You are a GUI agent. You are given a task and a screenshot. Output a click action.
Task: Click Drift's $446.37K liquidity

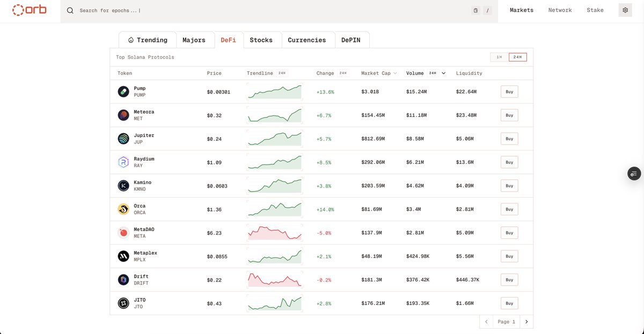coord(467,280)
